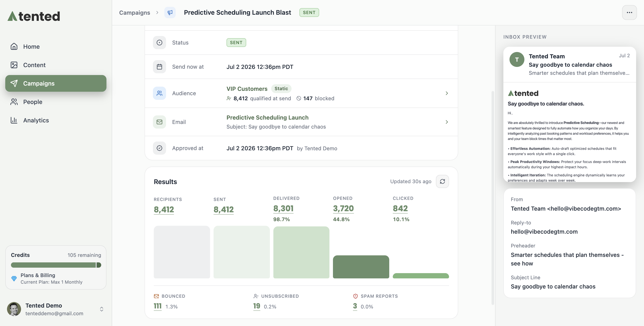This screenshot has height=326, width=644.
Task: Click the Bounced envelope icon
Action: [x=156, y=296]
